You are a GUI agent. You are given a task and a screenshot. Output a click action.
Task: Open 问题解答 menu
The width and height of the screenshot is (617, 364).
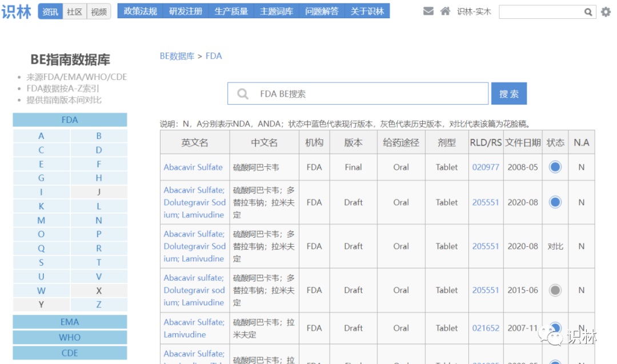pos(322,11)
